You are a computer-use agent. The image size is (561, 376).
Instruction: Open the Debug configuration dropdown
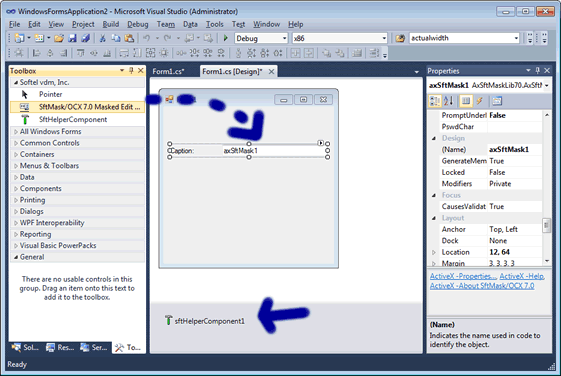coord(284,38)
